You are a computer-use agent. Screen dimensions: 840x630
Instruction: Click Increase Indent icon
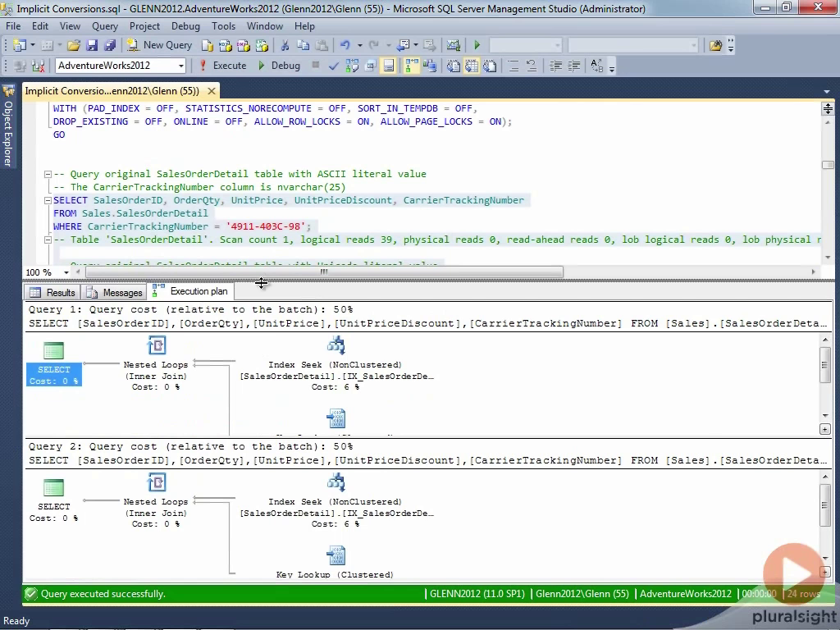pyautogui.click(x=573, y=66)
